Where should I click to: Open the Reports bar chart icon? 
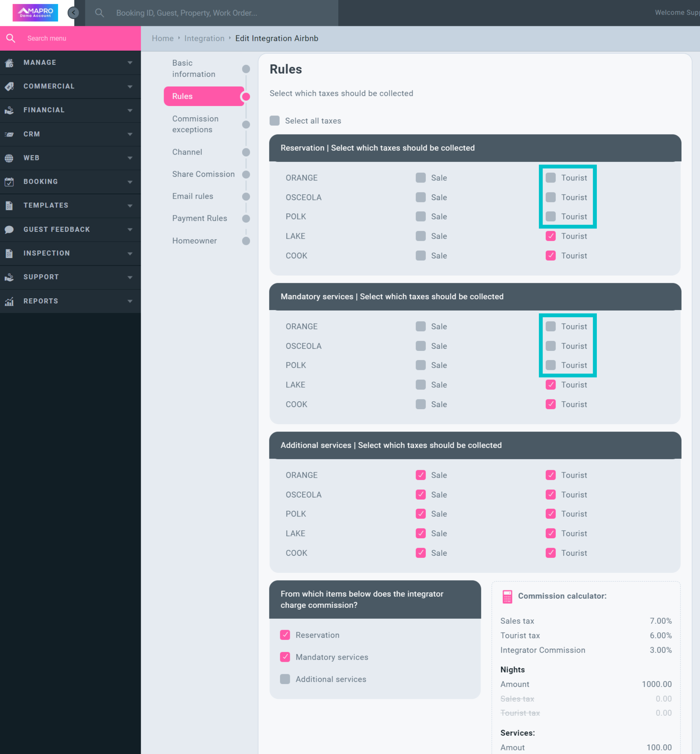(9, 301)
